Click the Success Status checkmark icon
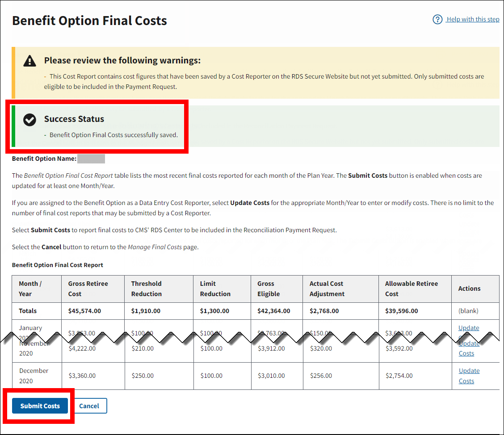Screen dimensions: 504x435 tap(29, 119)
